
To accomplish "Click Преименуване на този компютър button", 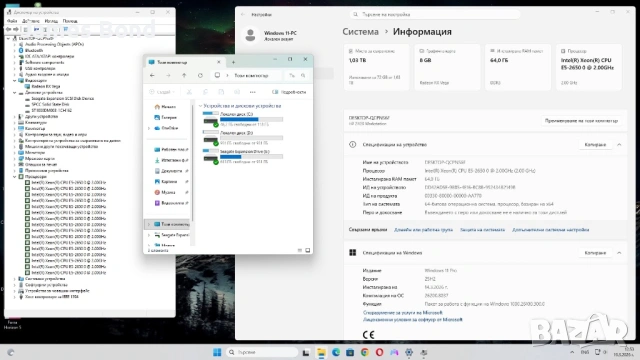I will click(581, 121).
